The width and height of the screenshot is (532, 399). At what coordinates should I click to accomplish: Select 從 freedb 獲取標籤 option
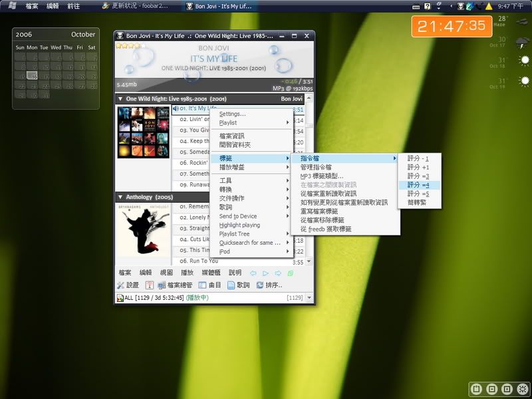coord(345,229)
